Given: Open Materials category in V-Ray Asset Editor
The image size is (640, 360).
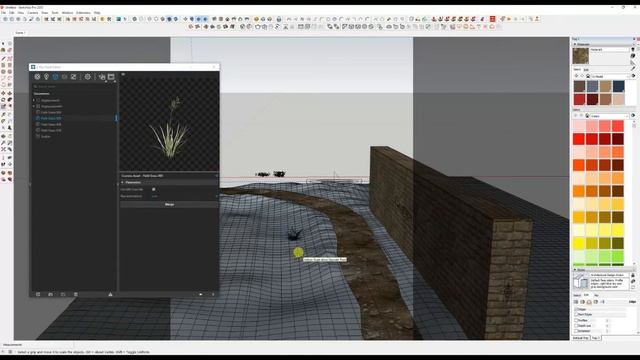Looking at the screenshot, I should click(x=37, y=77).
